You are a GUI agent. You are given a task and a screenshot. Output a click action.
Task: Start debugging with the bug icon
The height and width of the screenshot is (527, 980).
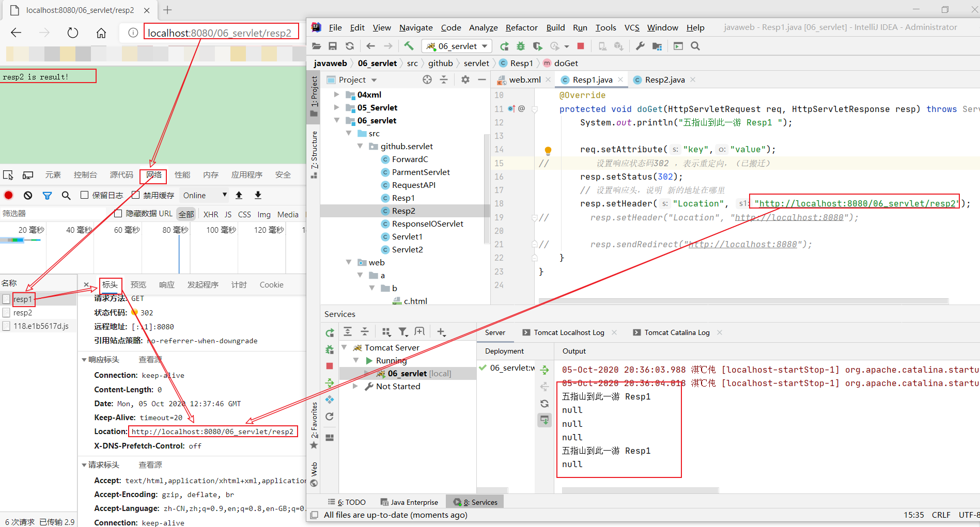click(521, 46)
